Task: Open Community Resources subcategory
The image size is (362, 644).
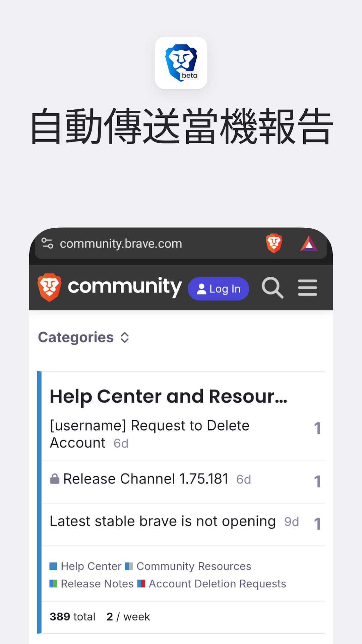Action: click(x=194, y=566)
